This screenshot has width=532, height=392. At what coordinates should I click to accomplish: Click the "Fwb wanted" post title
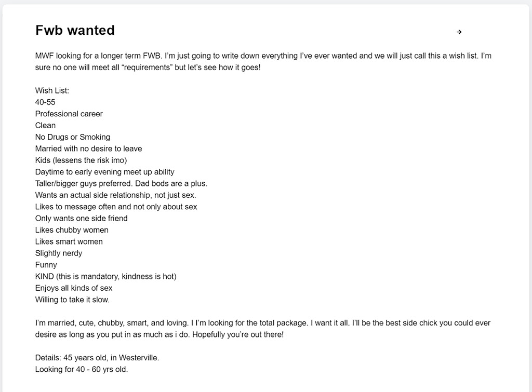[75, 30]
